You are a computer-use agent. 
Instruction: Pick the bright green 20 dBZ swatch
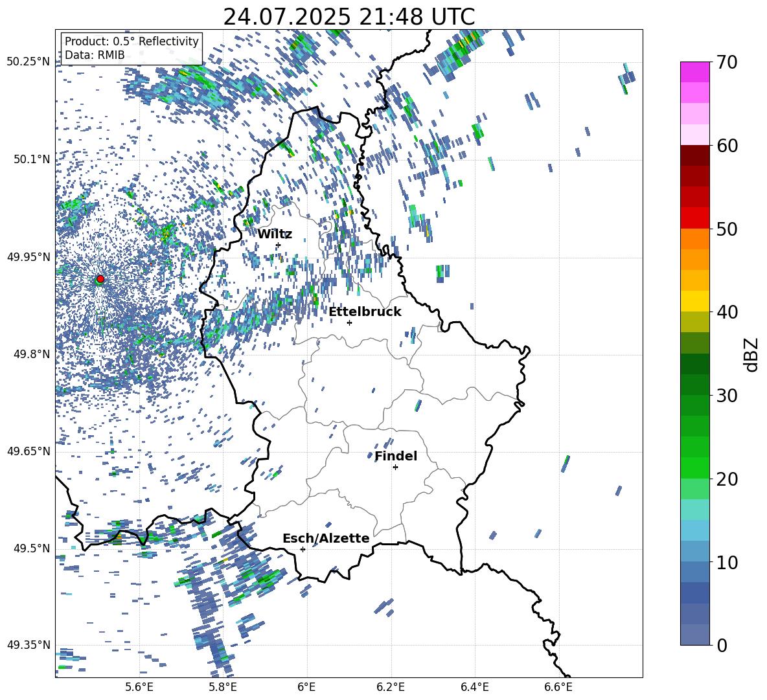coord(694,468)
